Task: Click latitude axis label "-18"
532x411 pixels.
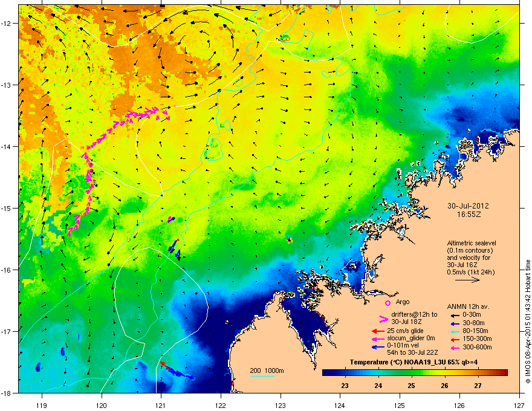Action: click(x=7, y=393)
